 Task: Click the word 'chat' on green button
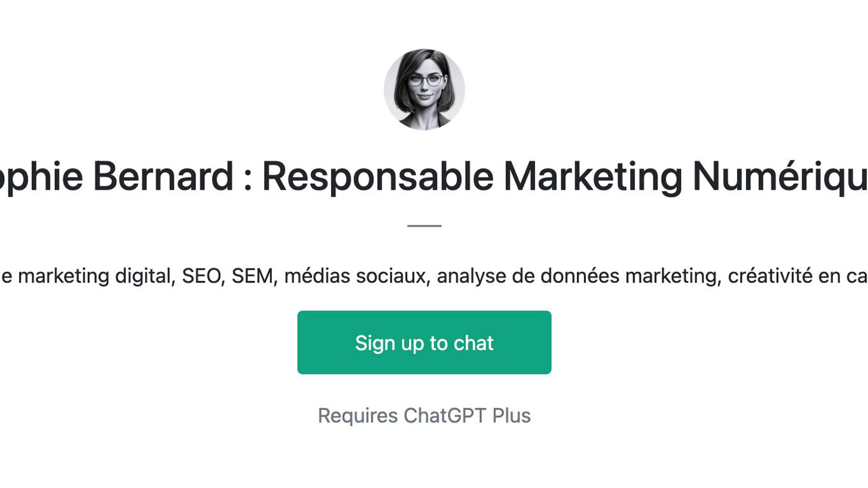(x=474, y=343)
